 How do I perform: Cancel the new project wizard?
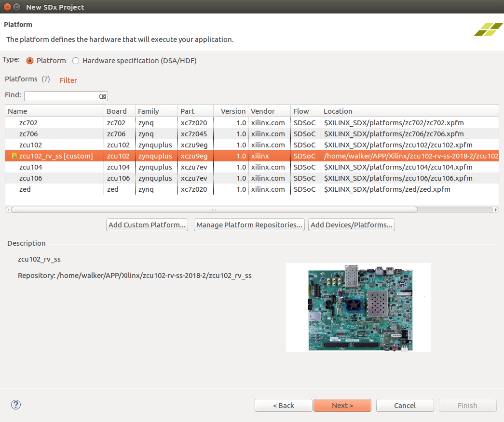405,405
